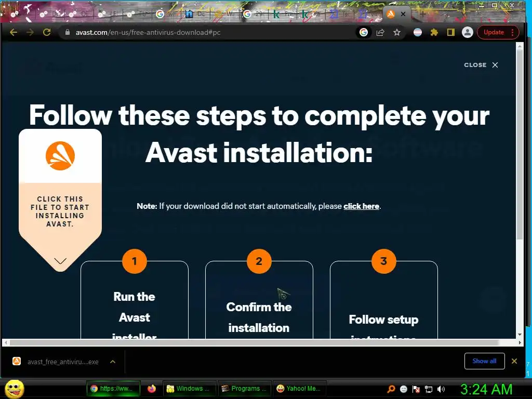Switch to the Chrome https://ww... taskbar item
Viewport: 532px width, 399px height.
(113, 389)
